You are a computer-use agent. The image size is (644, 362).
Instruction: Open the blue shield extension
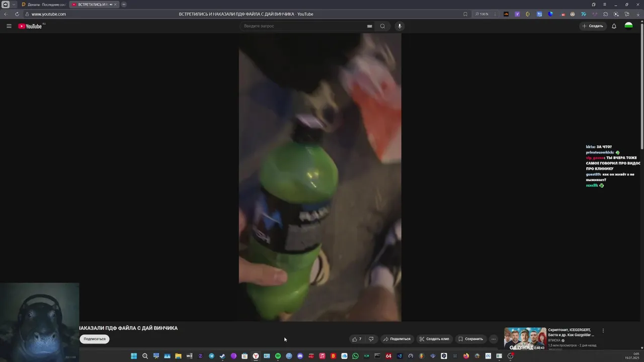pyautogui.click(x=550, y=14)
